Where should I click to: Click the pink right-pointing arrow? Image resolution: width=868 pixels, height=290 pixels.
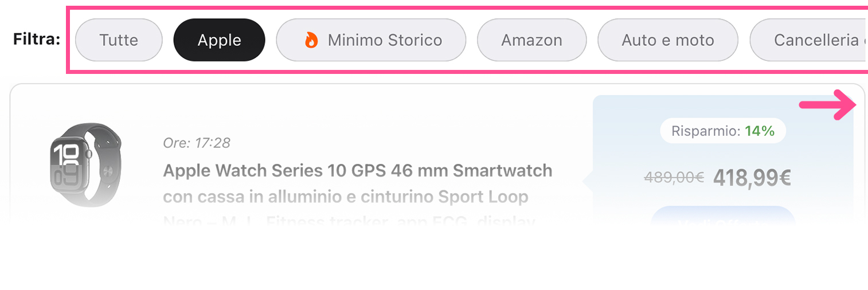pos(828,105)
